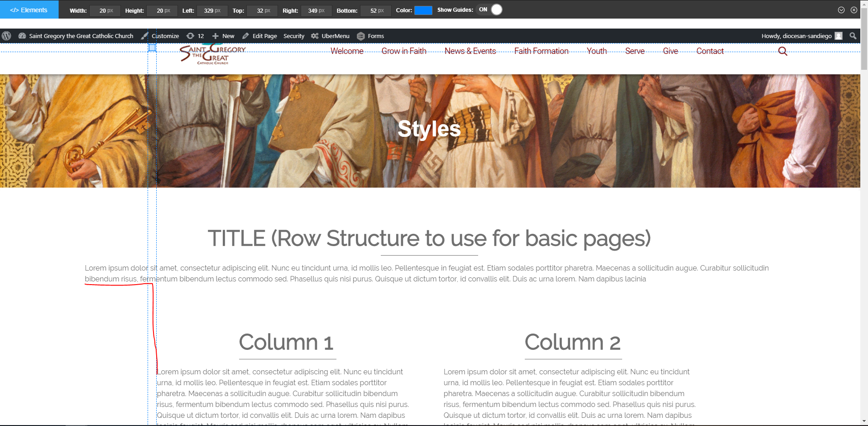Close the ruler toolbar with X icon

click(x=854, y=10)
